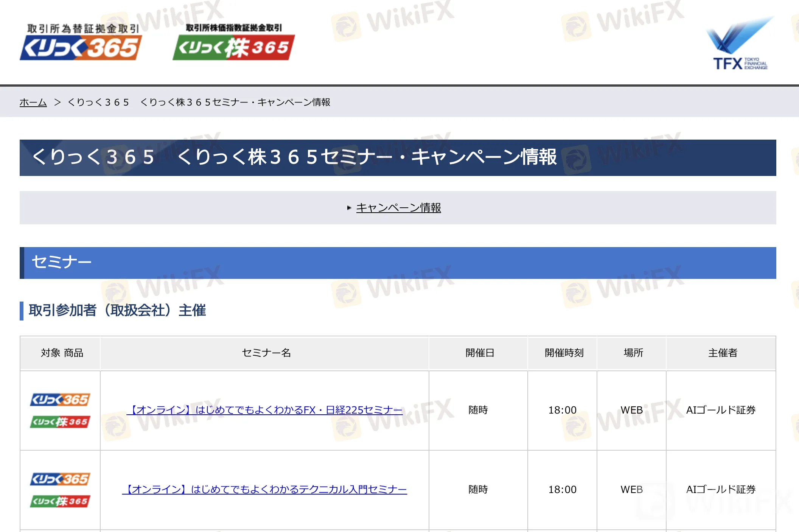This screenshot has width=799, height=532.
Task: Click the 場所 column header
Action: click(x=633, y=353)
